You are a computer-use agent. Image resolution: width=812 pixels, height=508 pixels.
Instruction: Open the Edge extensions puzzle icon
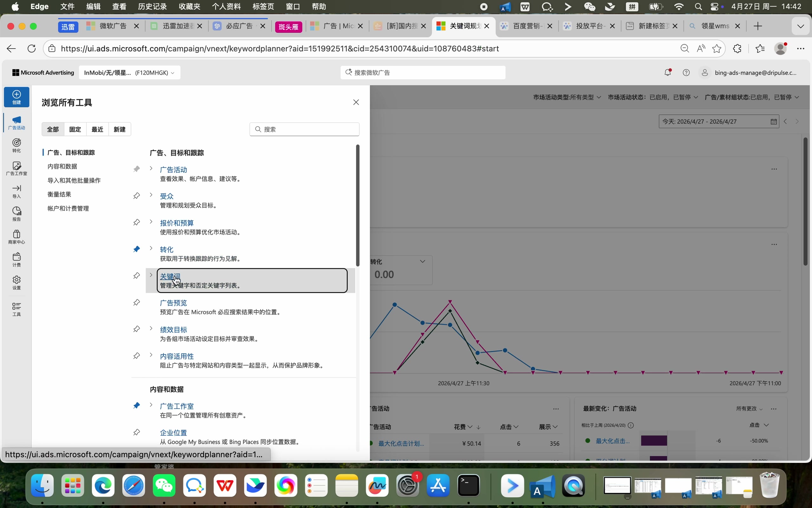pyautogui.click(x=737, y=48)
